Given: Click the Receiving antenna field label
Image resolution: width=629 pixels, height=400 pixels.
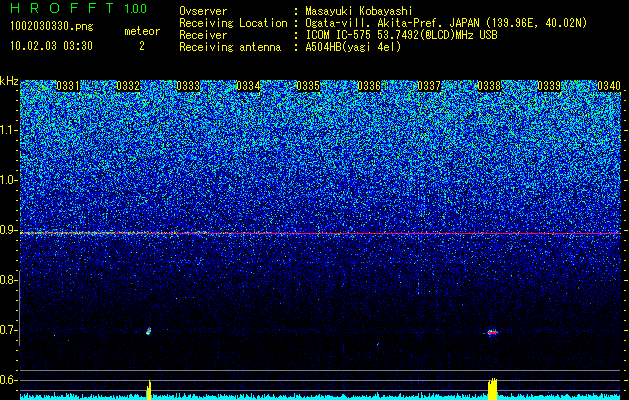Looking at the screenshot, I should pos(230,47).
